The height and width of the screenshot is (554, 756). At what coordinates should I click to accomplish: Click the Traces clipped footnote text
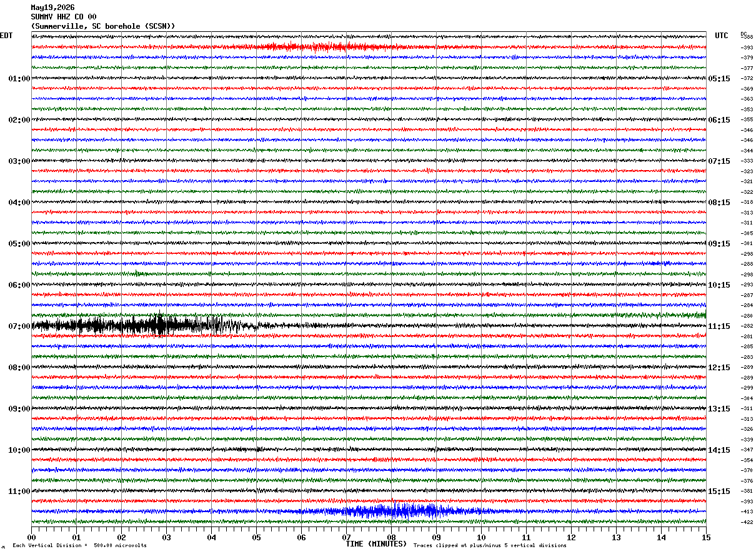tap(490, 545)
